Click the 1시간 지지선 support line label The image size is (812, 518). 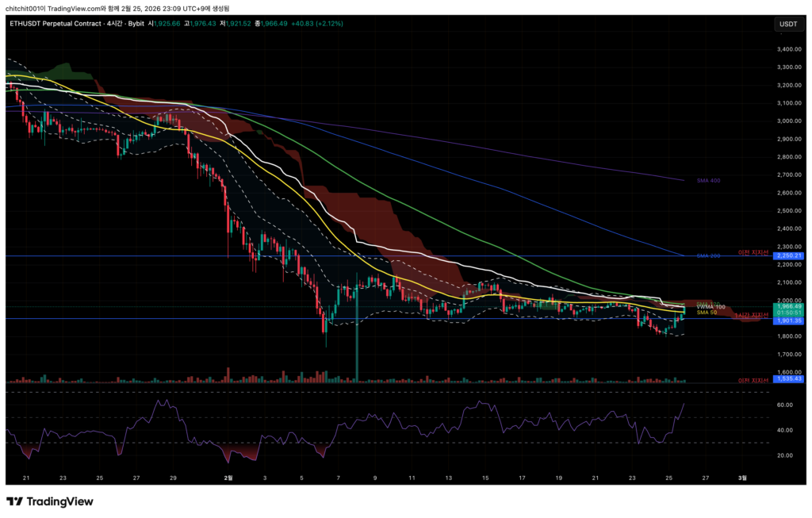[753, 317]
